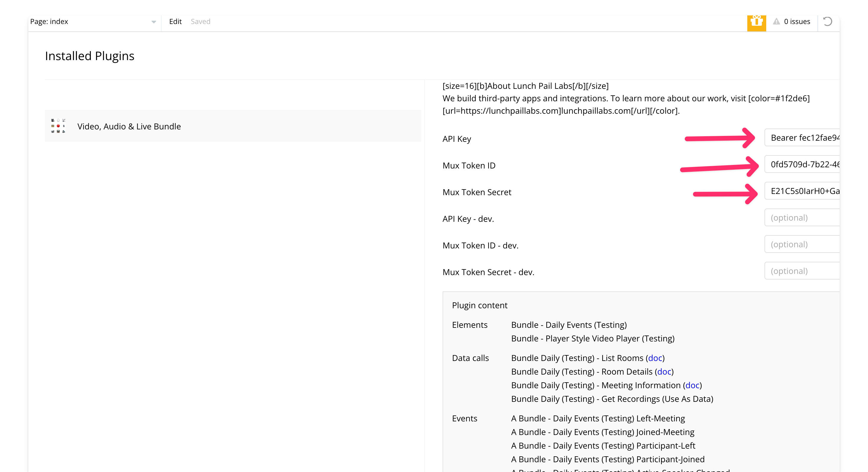This screenshot has height=472, width=868.
Task: Click the gift box icon
Action: 756,22
